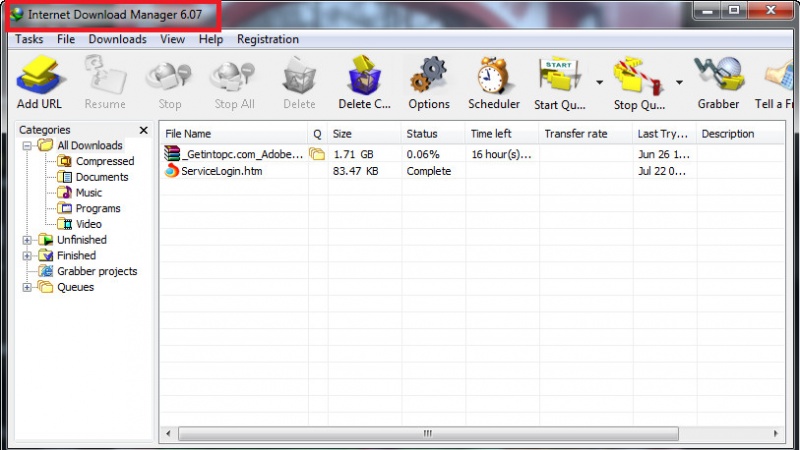
Task: Select the Unfinished category
Action: [x=72, y=240]
